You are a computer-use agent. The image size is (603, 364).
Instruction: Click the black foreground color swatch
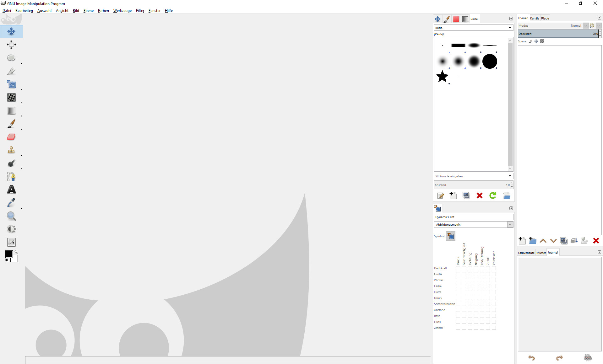point(9,254)
